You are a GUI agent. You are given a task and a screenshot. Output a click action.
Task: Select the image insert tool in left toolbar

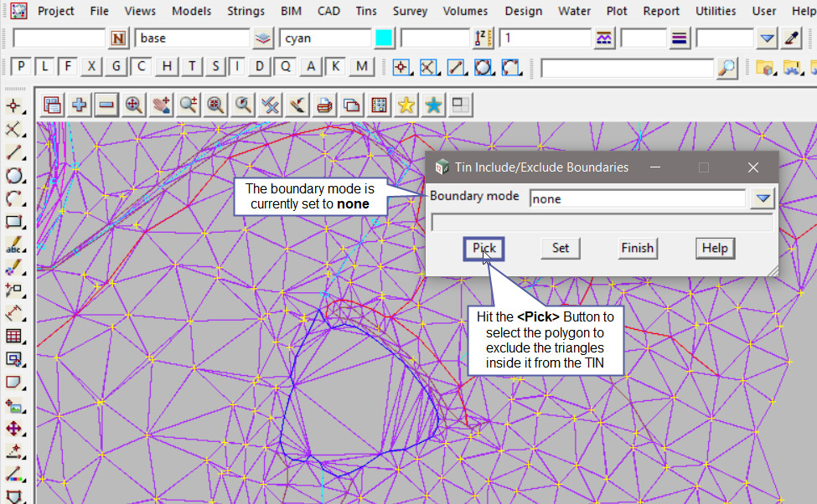click(14, 405)
